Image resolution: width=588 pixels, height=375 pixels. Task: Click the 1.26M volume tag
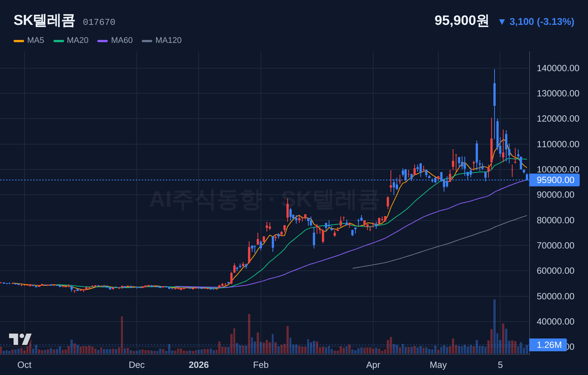coord(548,345)
